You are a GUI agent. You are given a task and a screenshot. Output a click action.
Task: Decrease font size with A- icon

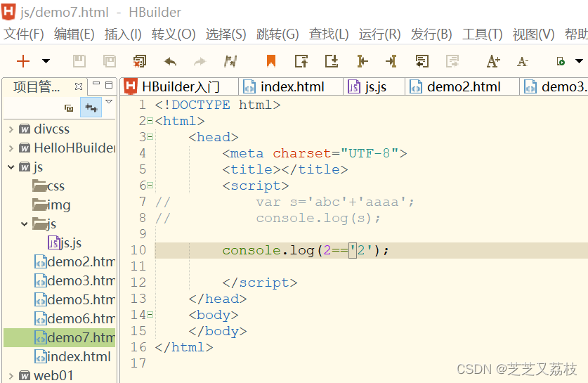[x=523, y=61]
